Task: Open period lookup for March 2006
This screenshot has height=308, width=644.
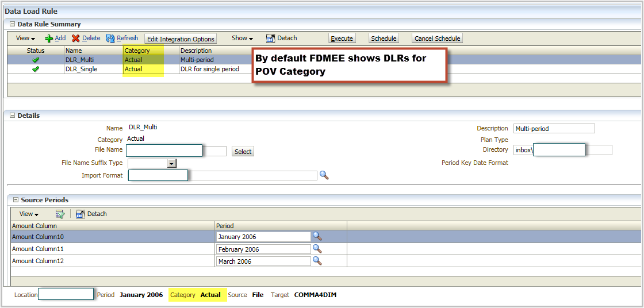Action: click(x=317, y=261)
